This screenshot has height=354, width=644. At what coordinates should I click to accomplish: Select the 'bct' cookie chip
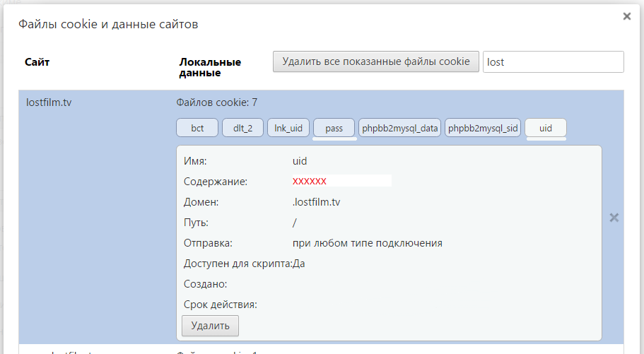pos(197,128)
